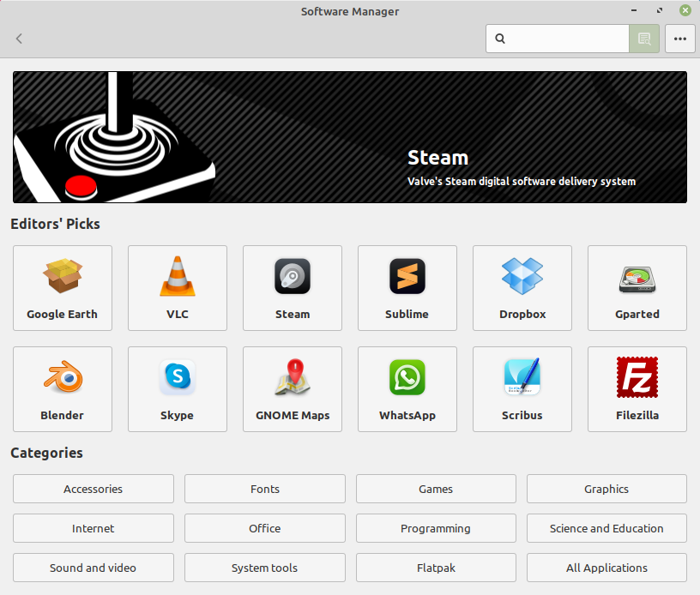Browse the System tools category
The height and width of the screenshot is (595, 700).
(x=265, y=568)
